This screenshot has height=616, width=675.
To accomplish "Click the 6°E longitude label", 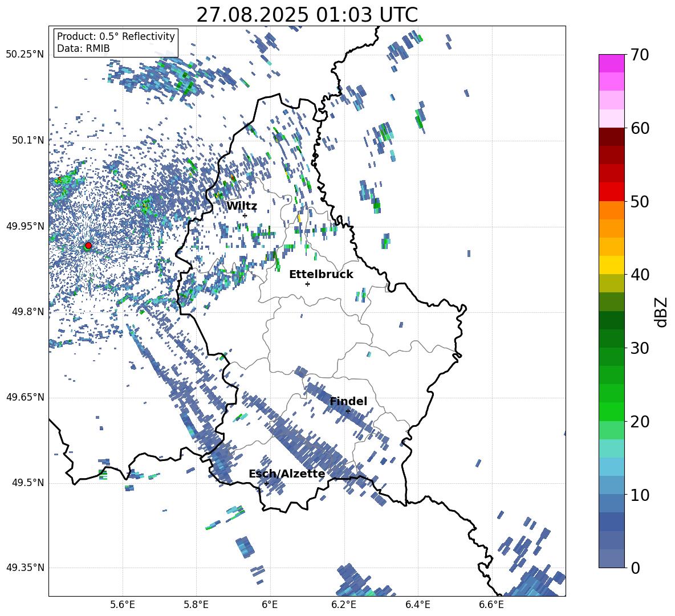I will pos(270,605).
